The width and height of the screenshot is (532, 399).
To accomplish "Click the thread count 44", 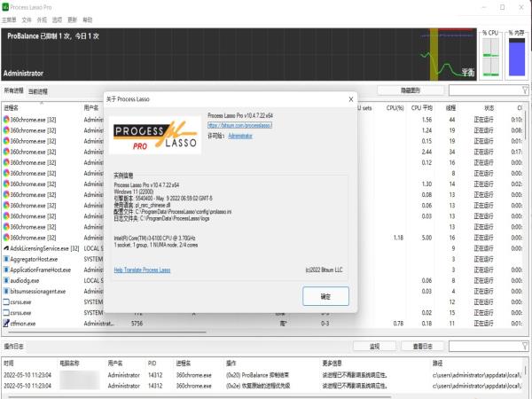I will (x=452, y=120).
